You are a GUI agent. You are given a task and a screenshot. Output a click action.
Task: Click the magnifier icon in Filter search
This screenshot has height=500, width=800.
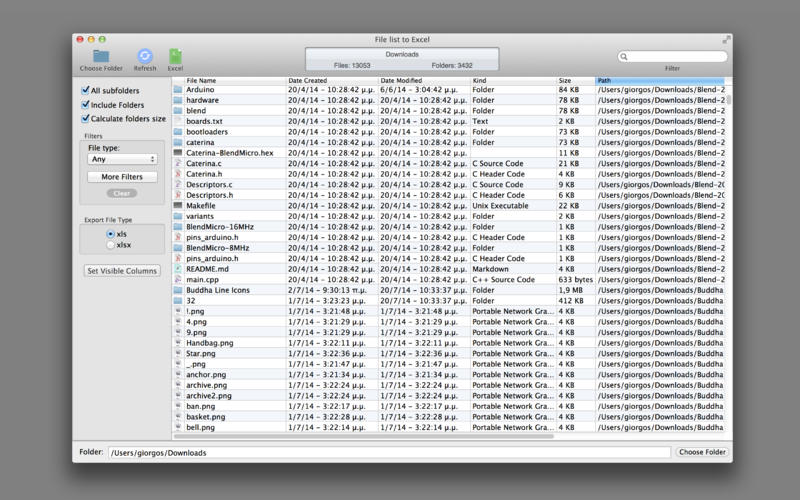coord(625,57)
